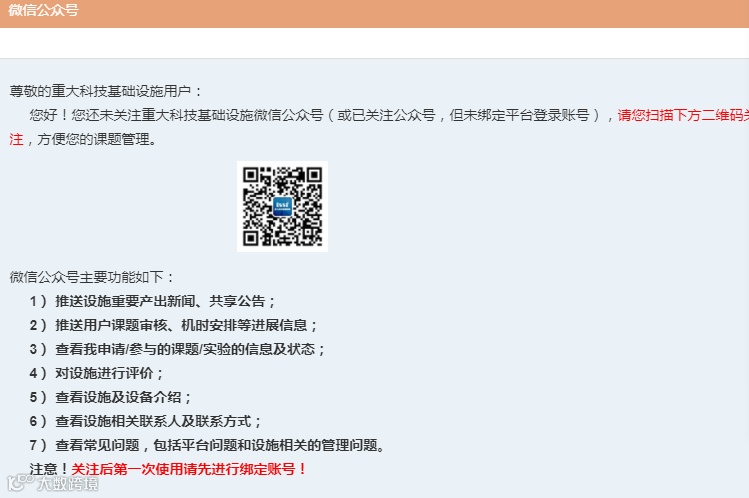Click the QR code image
Image resolution: width=749 pixels, height=498 pixels.
pos(282,206)
